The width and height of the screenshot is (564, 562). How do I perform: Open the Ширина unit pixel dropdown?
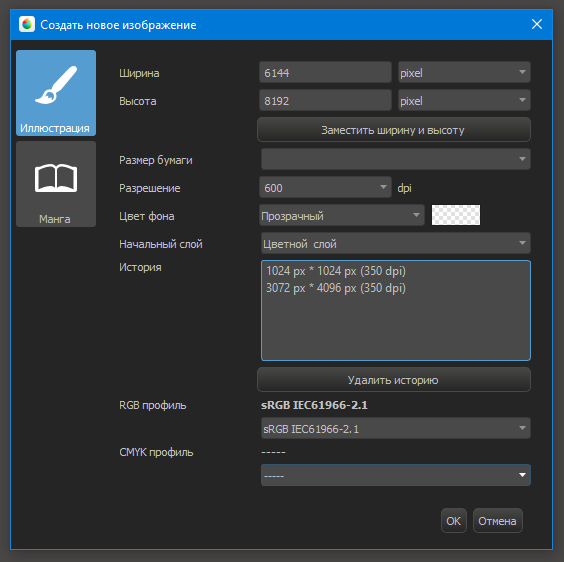tap(464, 72)
